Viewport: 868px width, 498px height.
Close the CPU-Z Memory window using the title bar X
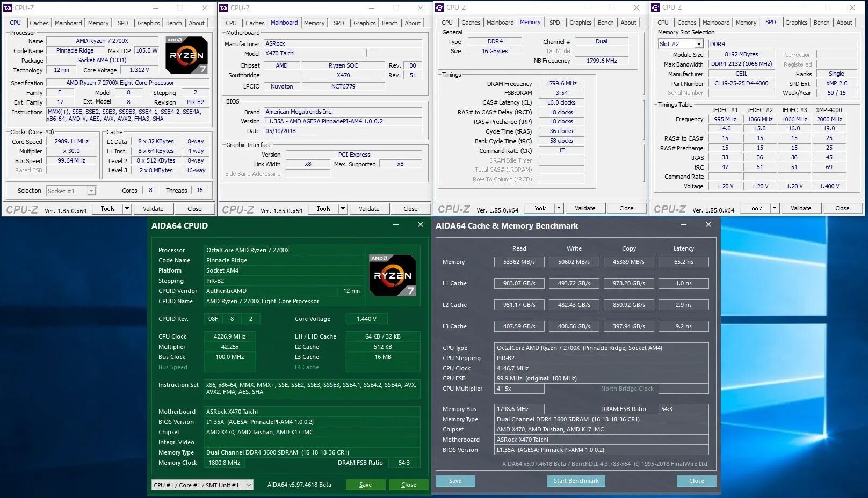(636, 8)
